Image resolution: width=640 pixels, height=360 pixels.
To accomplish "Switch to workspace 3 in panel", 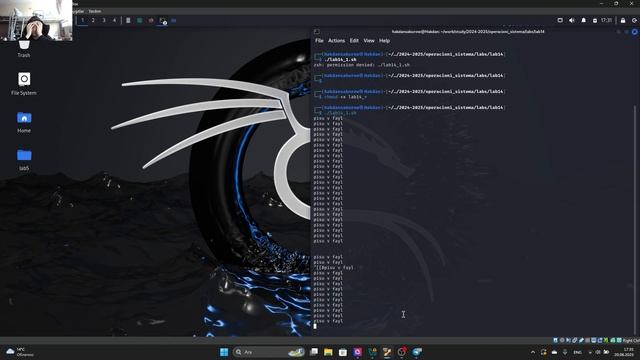I will pos(104,20).
